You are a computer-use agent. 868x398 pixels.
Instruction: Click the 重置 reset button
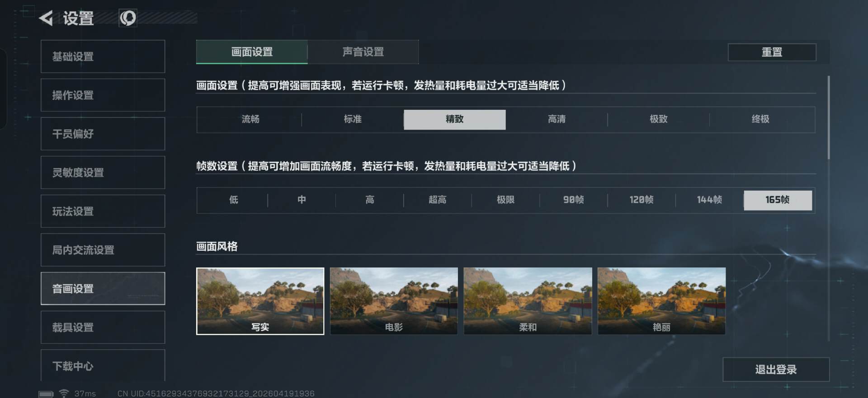[x=772, y=52]
